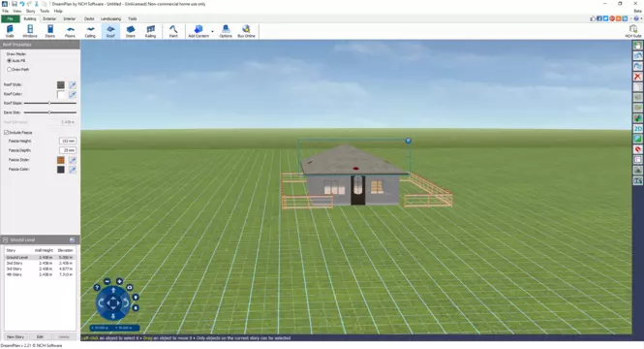Open the Add Content dropdown arrow

212,31
